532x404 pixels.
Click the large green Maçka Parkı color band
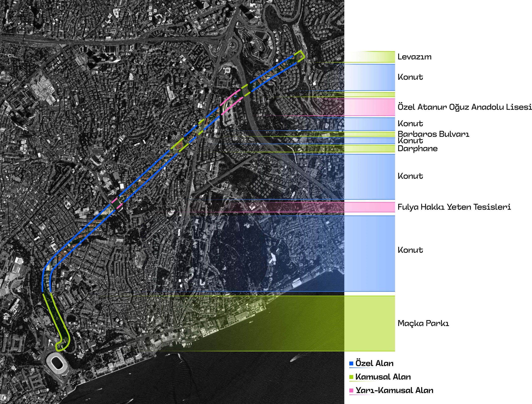(370, 323)
